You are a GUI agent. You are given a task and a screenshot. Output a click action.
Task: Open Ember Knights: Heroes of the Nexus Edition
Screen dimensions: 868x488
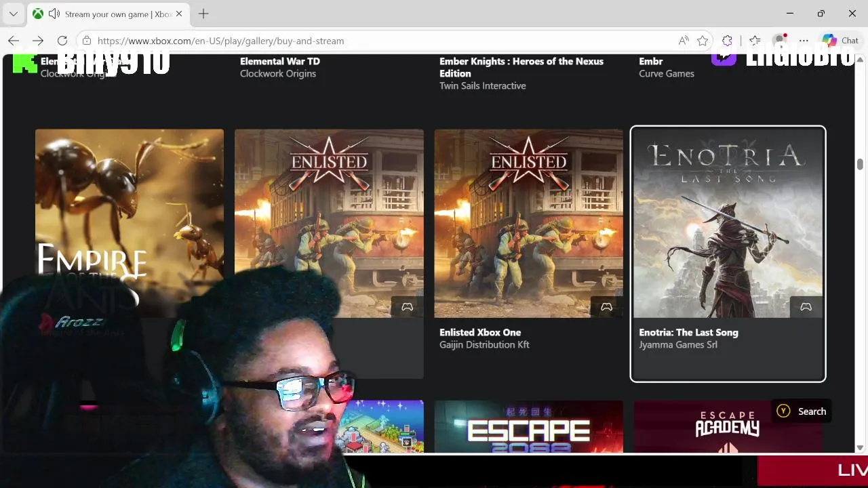(x=521, y=67)
